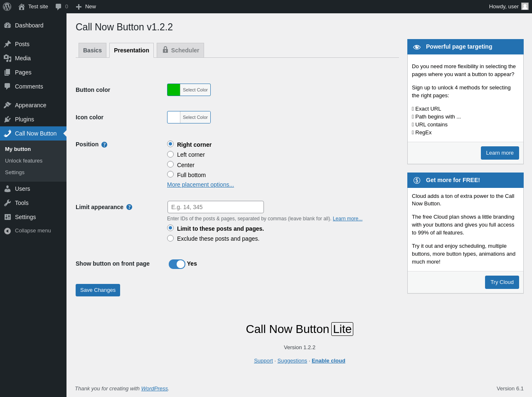This screenshot has height=397, width=532.
Task: Choose Limit to these posts and pages
Action: [170, 228]
